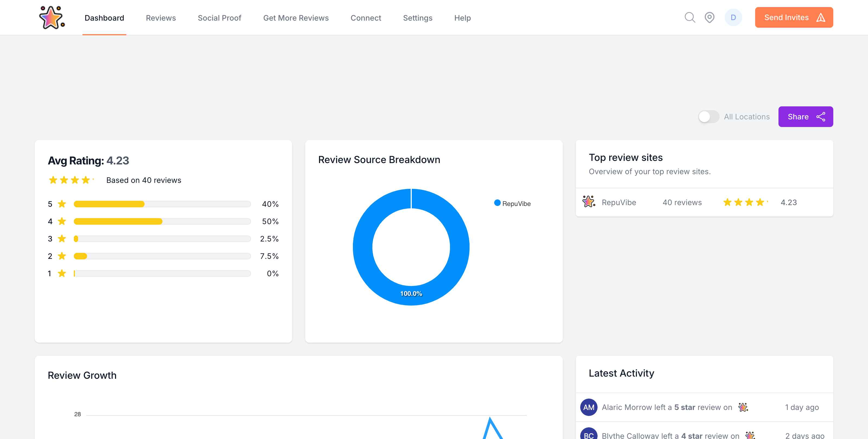The image size is (868, 439).
Task: Open the Get More Reviews tab
Action: tap(296, 17)
